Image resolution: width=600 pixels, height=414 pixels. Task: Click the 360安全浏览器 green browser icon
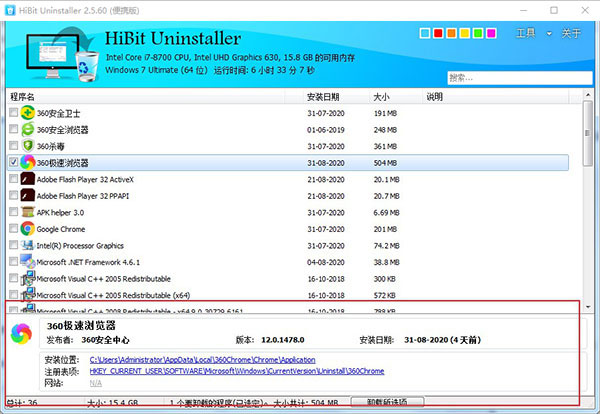click(28, 129)
